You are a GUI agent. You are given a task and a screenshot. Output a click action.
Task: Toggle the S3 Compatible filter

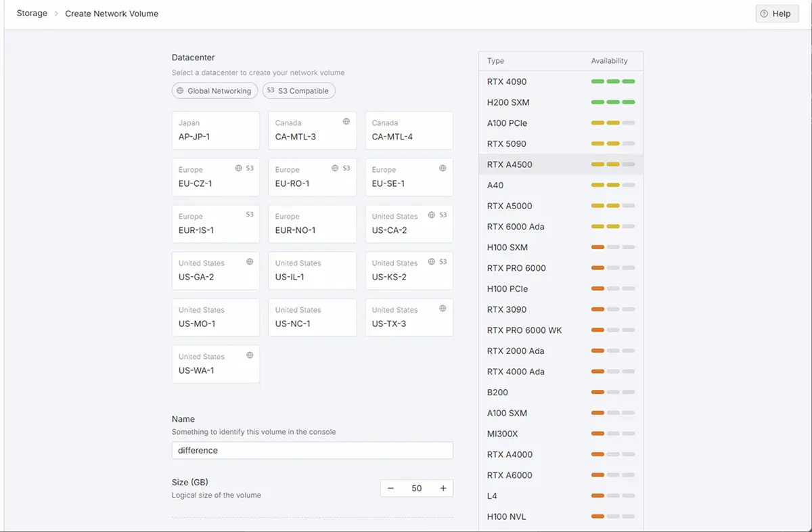[298, 91]
